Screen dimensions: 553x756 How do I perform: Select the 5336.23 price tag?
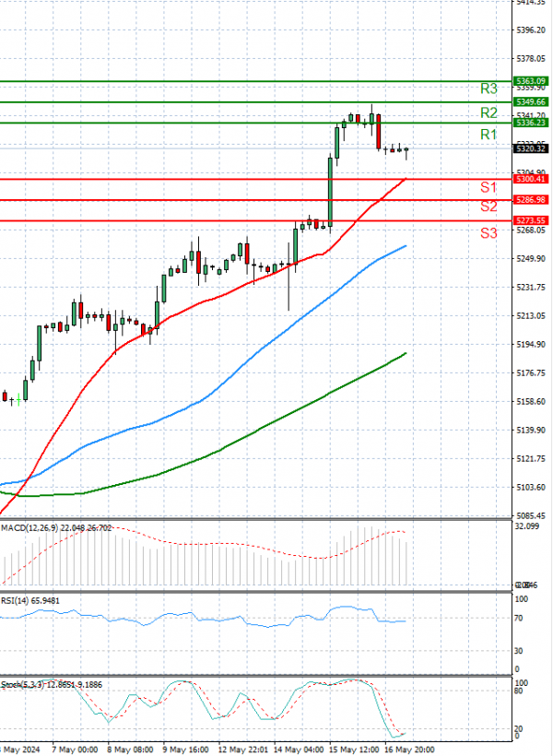[530, 123]
